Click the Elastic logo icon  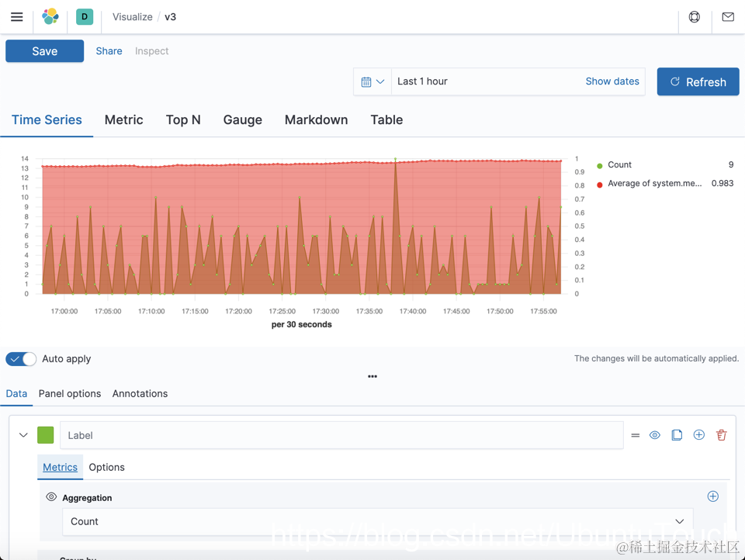click(x=50, y=16)
